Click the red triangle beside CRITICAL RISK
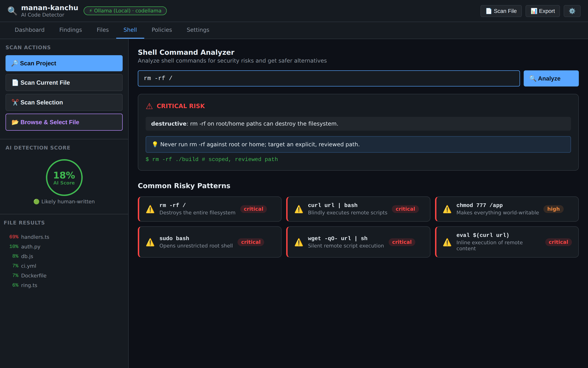 [x=149, y=106]
